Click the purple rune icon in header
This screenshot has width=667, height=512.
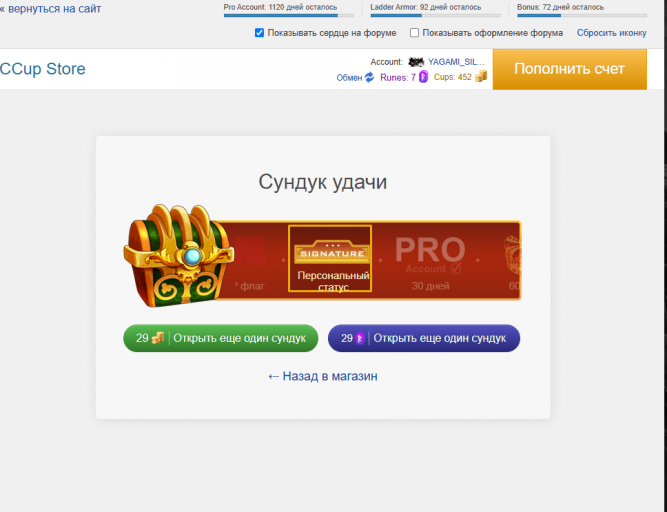[423, 77]
